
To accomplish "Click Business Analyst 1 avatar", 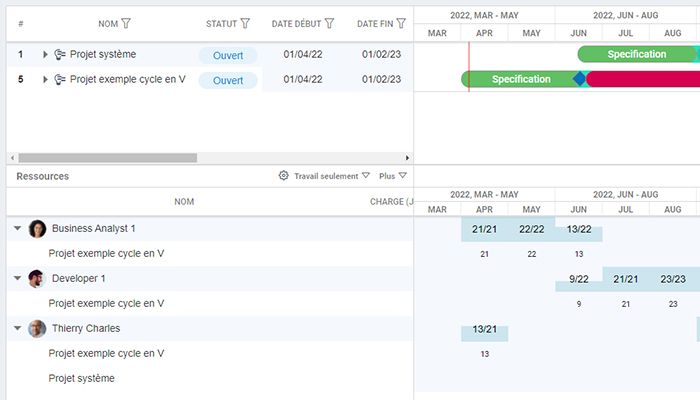I will click(37, 229).
